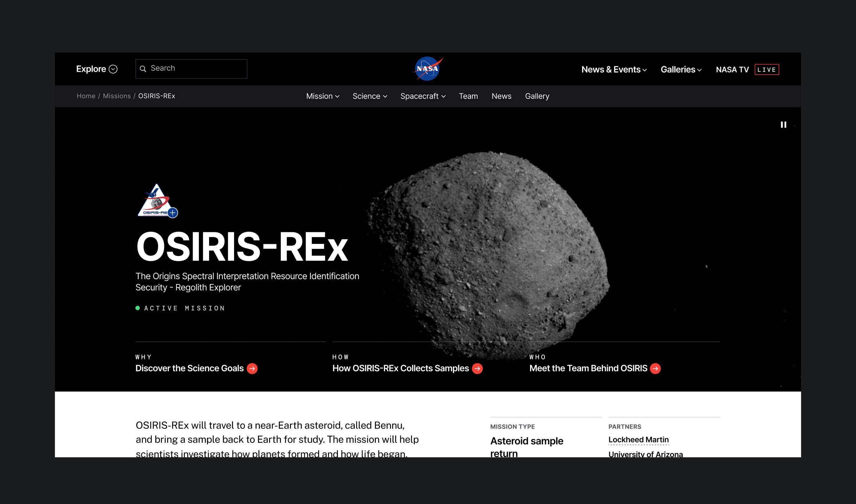Open the Team tab
The width and height of the screenshot is (856, 504).
coord(468,96)
